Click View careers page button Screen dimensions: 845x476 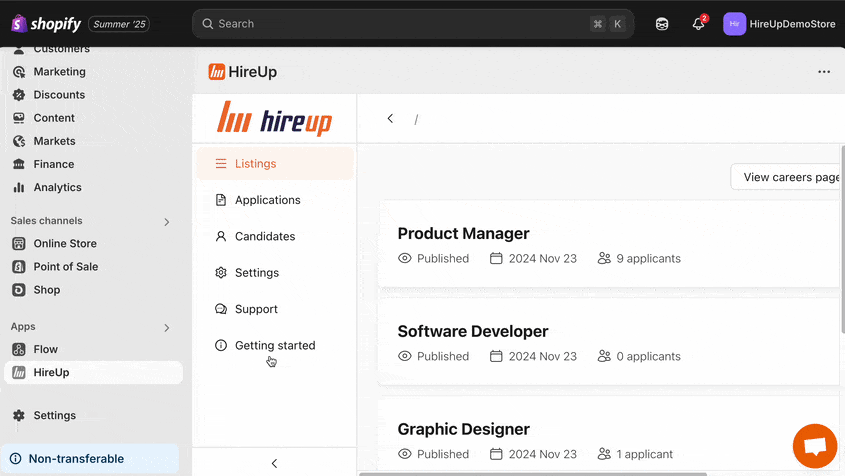pos(788,177)
